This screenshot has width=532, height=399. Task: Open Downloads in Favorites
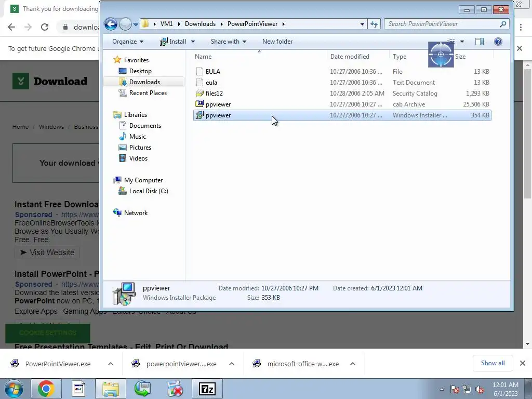[x=144, y=82]
